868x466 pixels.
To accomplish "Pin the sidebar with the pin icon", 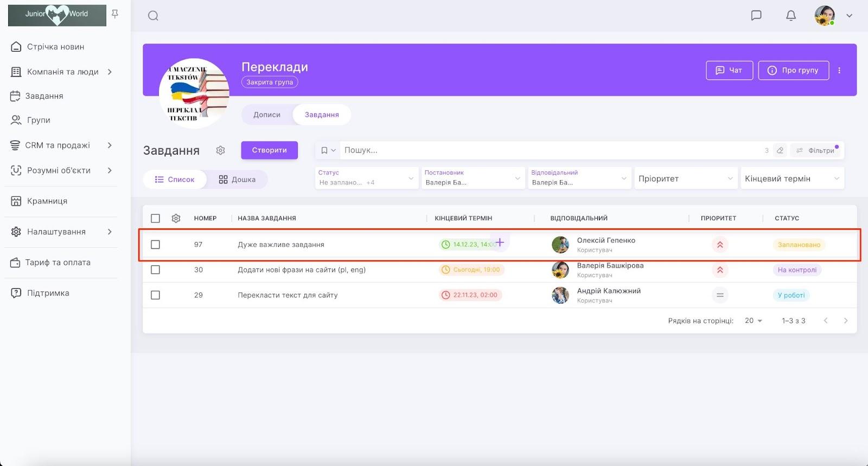I will [x=115, y=14].
